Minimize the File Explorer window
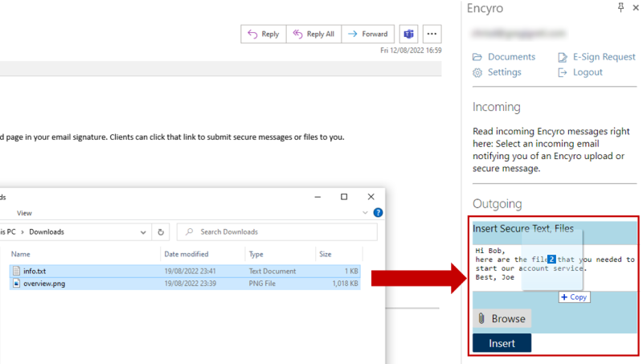The image size is (643, 364). coord(317,197)
